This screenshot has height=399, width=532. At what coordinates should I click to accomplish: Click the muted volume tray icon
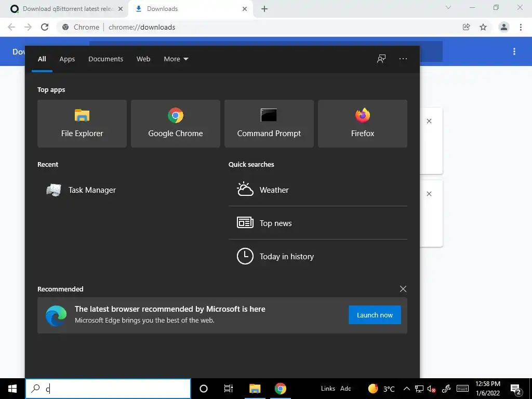(x=431, y=389)
